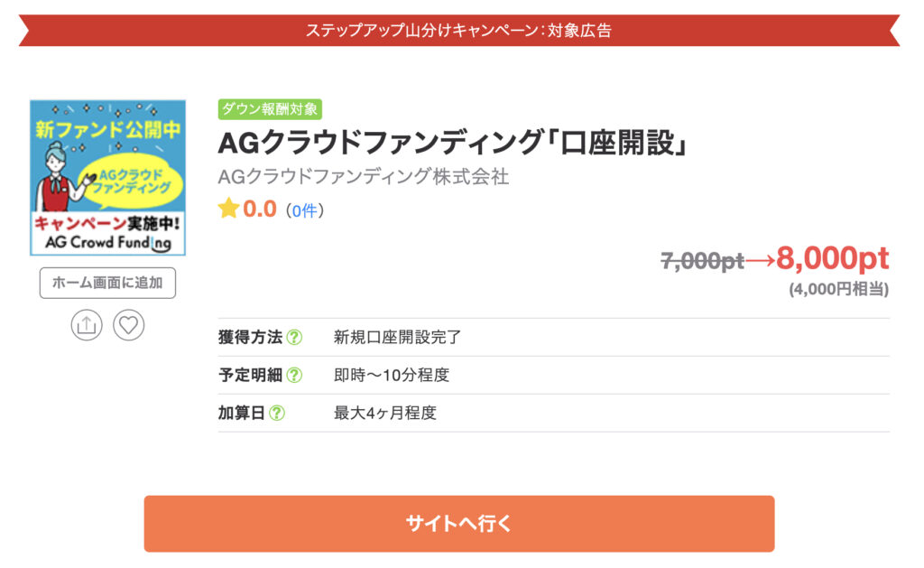
Task: Click the crossed-out 7,000pt value
Action: (702, 262)
